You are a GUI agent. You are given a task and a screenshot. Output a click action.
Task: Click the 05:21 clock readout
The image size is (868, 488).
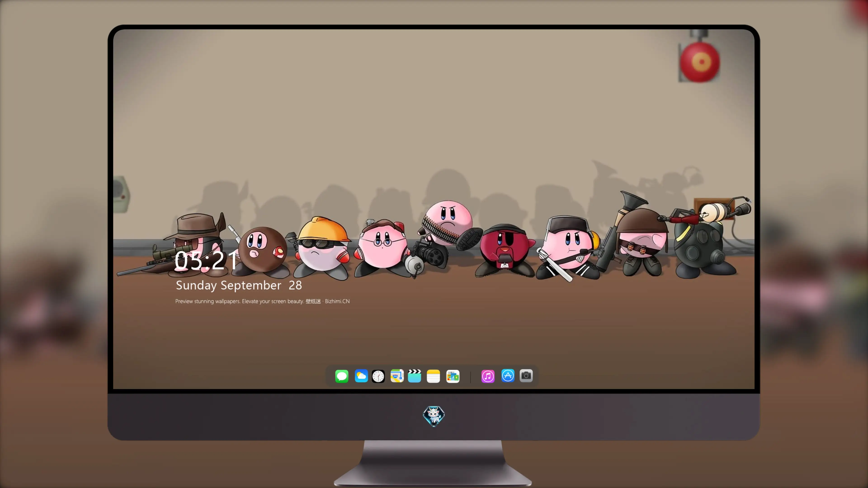206,260
